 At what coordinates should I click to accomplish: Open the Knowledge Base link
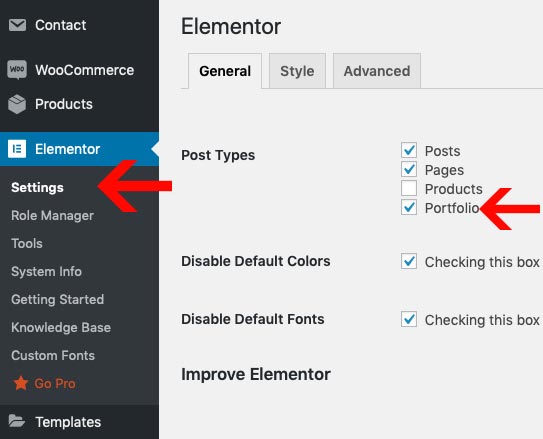(61, 328)
